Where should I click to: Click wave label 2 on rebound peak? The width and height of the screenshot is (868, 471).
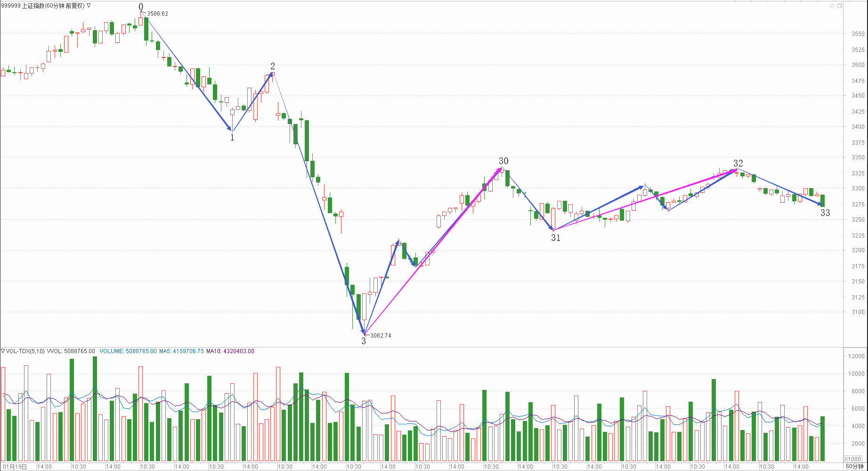tap(273, 66)
